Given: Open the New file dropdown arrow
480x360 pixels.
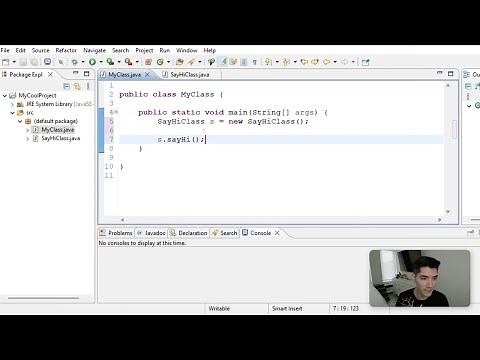Looking at the screenshot, I should 14,62.
